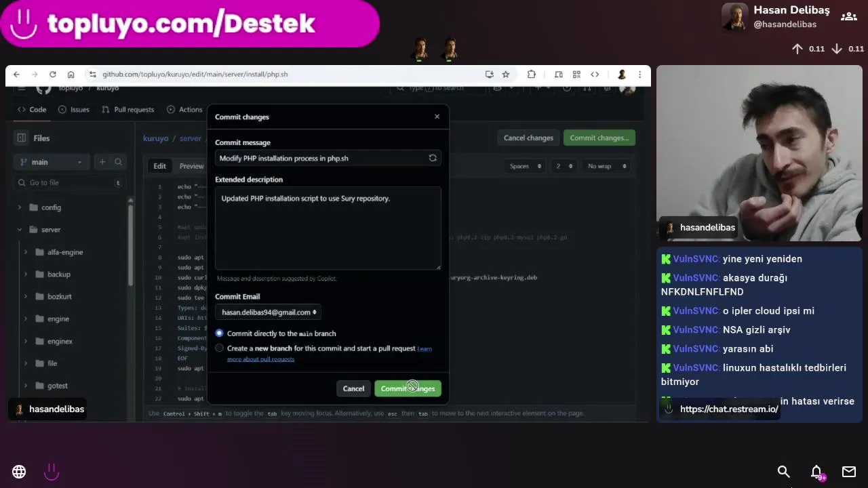Bookmark this page with the star icon
868x488 pixels.
505,75
